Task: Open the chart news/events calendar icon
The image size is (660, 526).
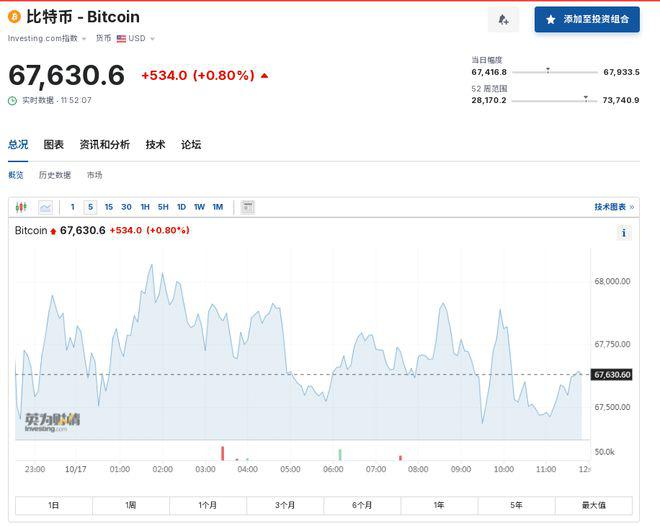Action: (x=248, y=207)
